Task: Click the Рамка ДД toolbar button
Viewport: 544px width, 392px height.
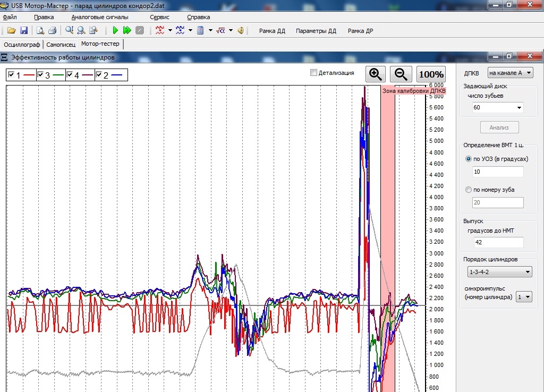Action: [272, 31]
